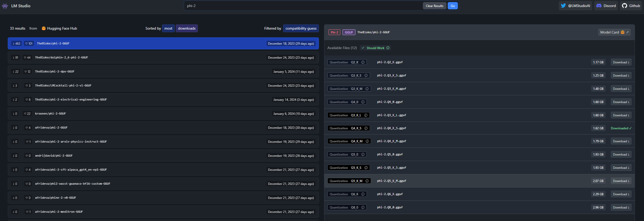Download phi-2.Q4_K_M.gguf
The height and width of the screenshot is (221, 644).
[621, 141]
